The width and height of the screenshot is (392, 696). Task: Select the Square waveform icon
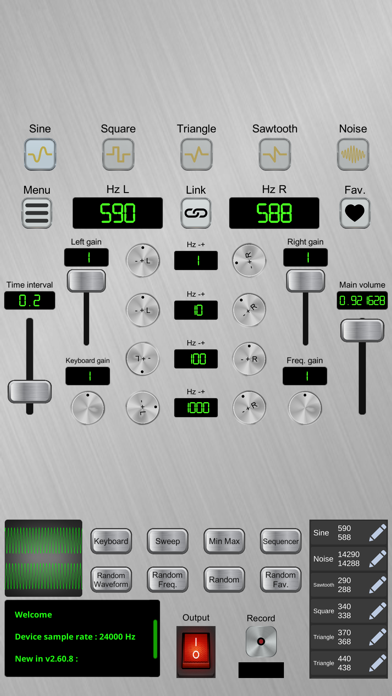pos(118,154)
